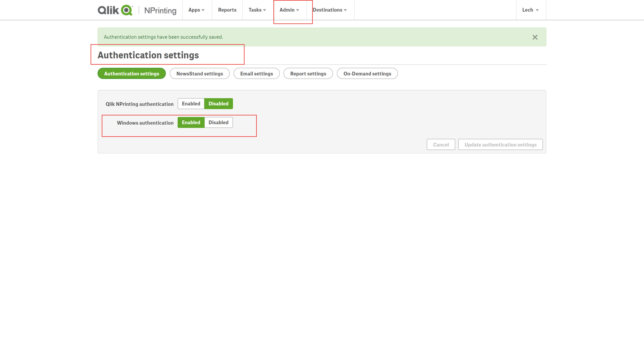Open the Lech user menu
The width and height of the screenshot is (644, 354).
[x=531, y=10]
